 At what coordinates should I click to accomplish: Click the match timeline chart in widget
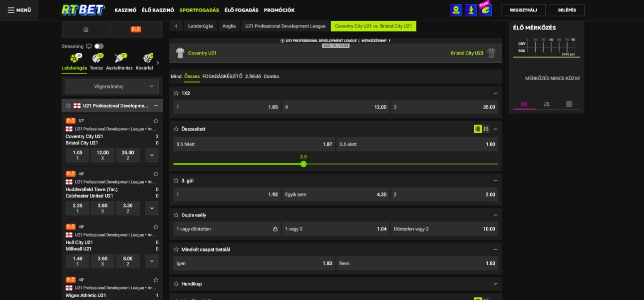(x=547, y=47)
